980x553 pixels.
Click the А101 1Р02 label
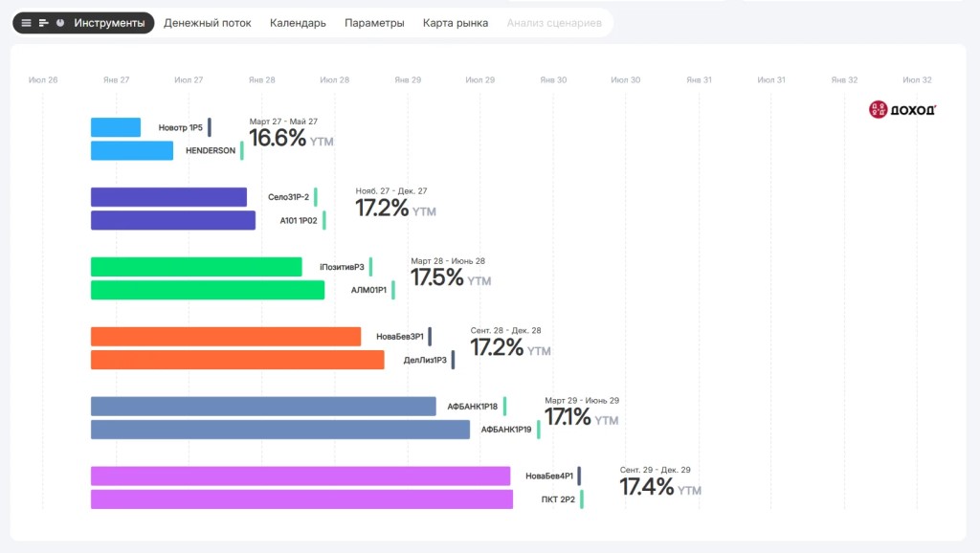click(299, 221)
